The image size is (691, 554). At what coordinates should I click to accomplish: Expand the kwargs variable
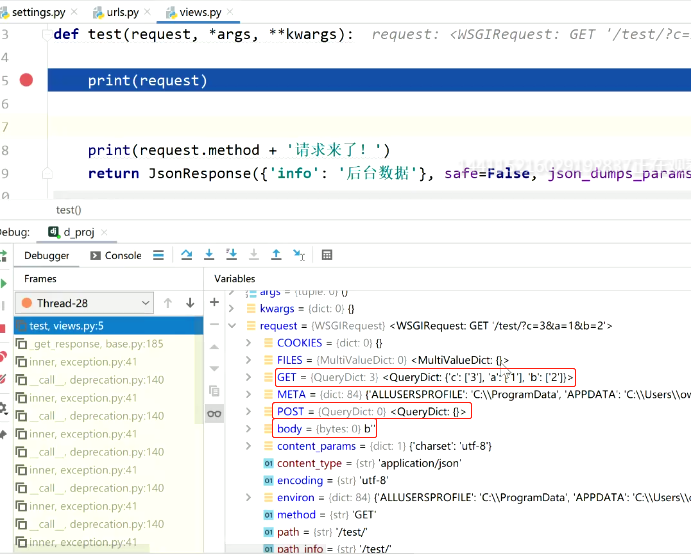click(231, 309)
